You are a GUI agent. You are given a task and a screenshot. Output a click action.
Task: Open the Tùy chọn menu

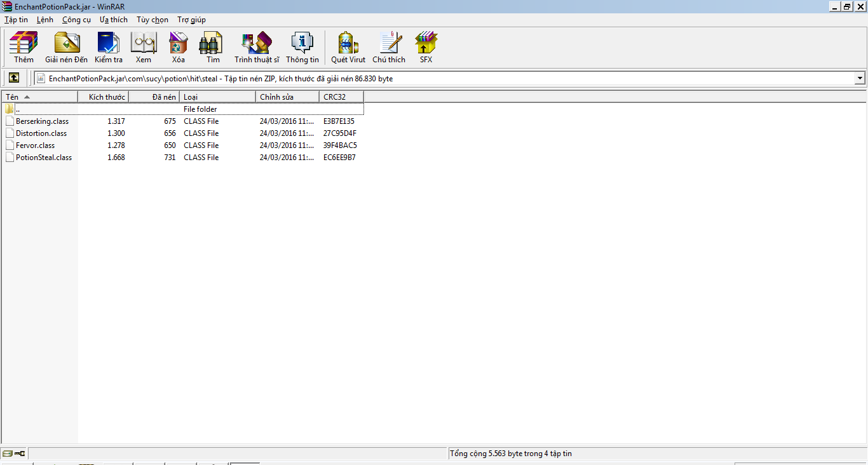(x=153, y=20)
